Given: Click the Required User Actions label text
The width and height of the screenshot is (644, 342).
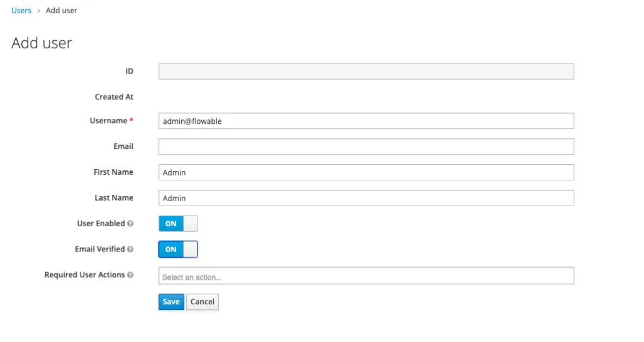Looking at the screenshot, I should 85,275.
